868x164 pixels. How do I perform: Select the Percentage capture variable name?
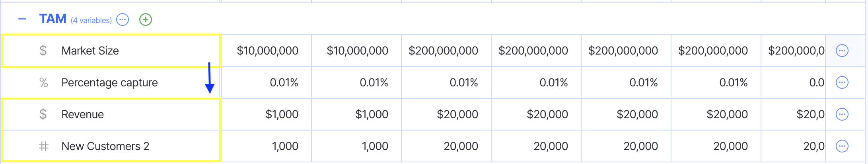tap(109, 82)
